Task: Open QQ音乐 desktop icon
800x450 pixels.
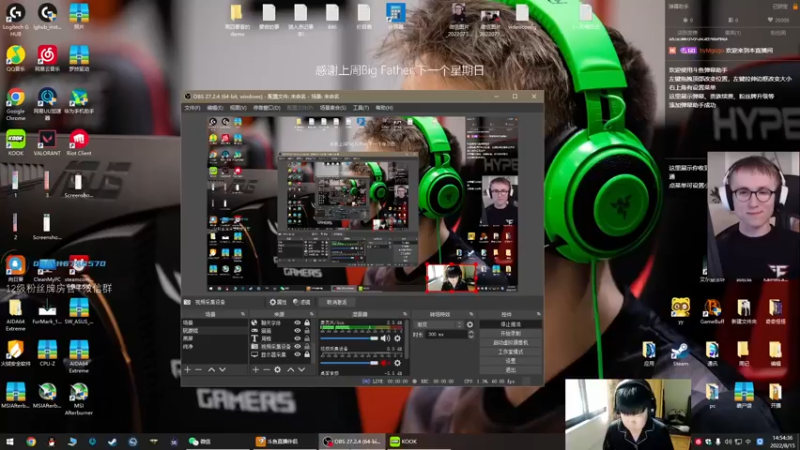Action: point(16,58)
